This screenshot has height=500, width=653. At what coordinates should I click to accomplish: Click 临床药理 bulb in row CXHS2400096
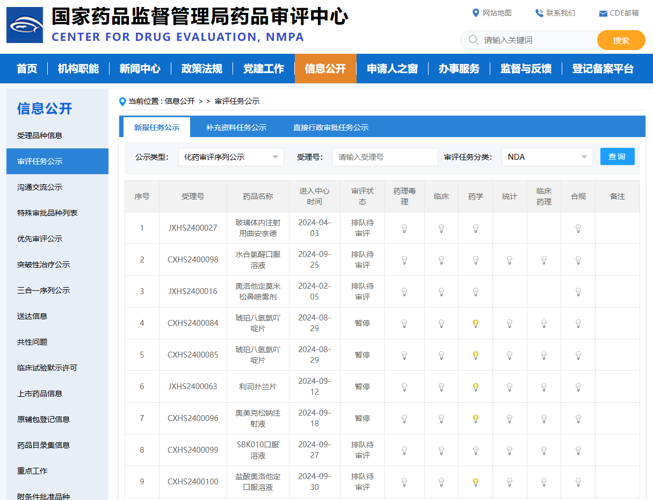pyautogui.click(x=544, y=418)
